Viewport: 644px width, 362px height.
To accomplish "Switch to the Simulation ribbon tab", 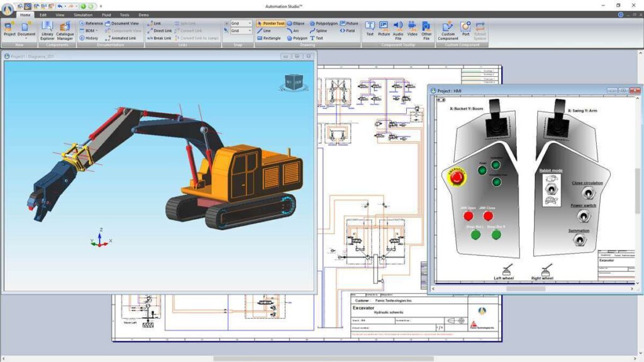I will click(x=82, y=14).
